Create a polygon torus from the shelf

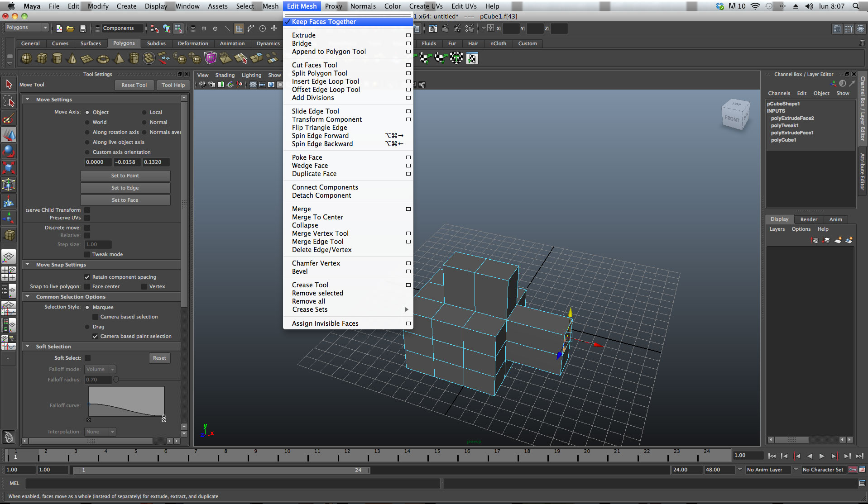[x=103, y=58]
